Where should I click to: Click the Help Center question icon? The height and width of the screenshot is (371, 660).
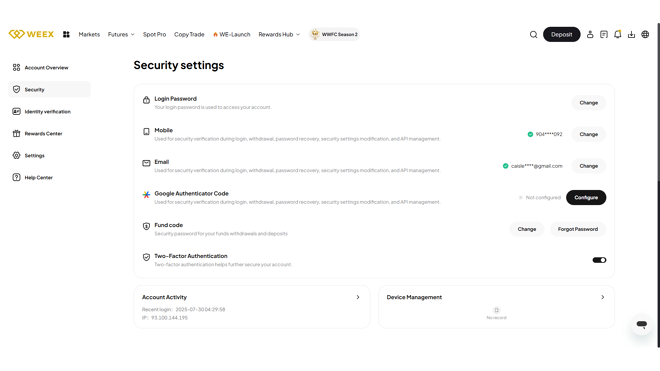tap(16, 177)
